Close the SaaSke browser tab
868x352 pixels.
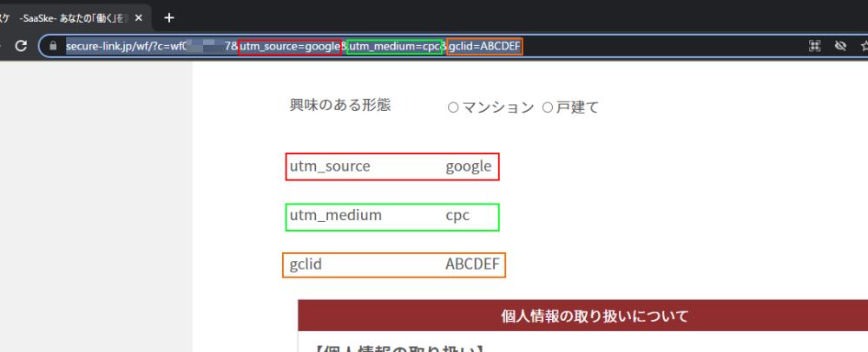point(138,17)
